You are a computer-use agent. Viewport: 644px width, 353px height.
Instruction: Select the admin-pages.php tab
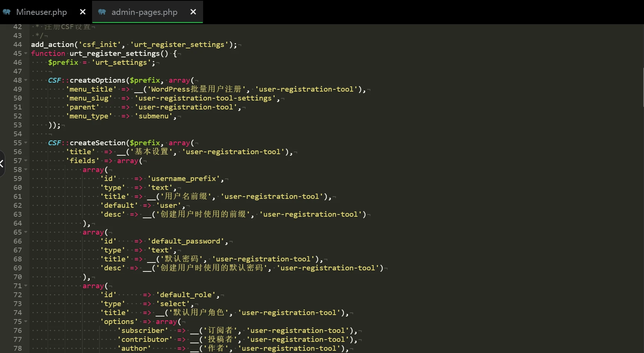(x=144, y=12)
